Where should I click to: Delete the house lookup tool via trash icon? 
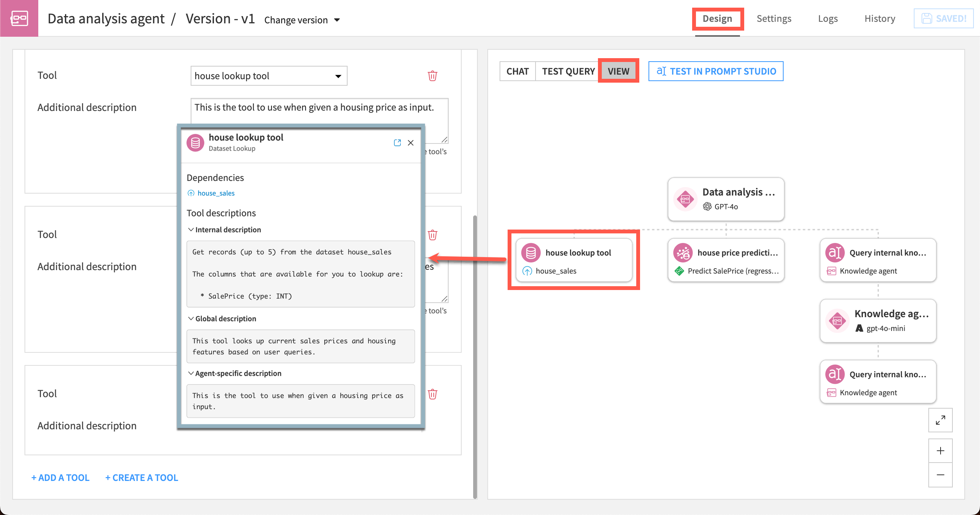[432, 76]
